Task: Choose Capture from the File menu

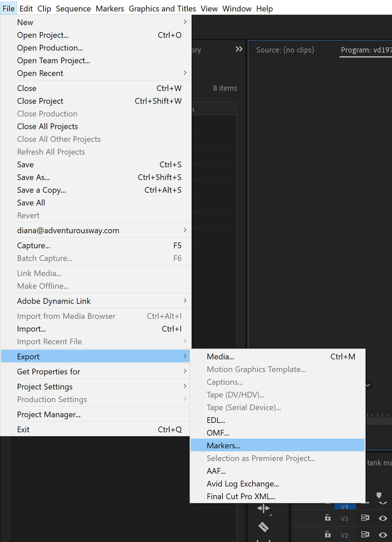Action: point(96,246)
